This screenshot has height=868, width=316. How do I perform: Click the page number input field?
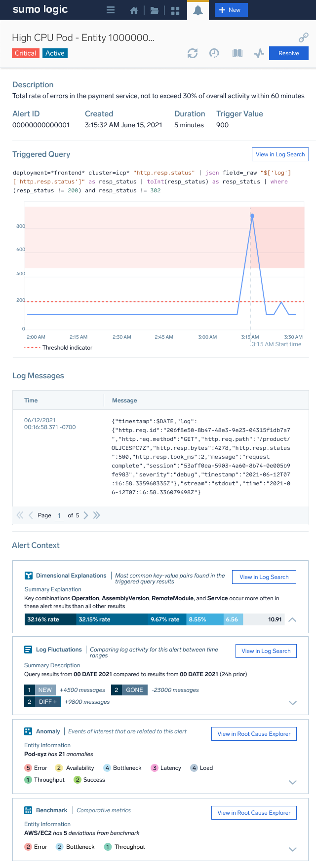(59, 515)
